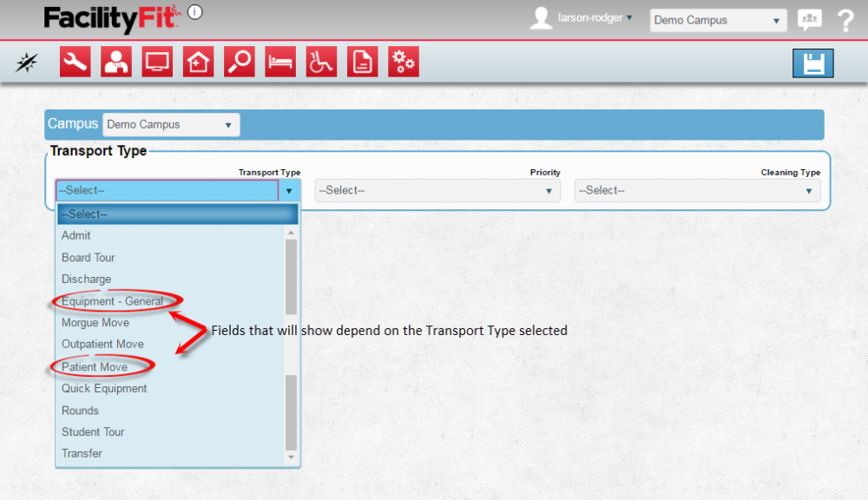Screen dimensions: 868x500
Task: Select Equipment - General from the list
Action: coord(113,300)
